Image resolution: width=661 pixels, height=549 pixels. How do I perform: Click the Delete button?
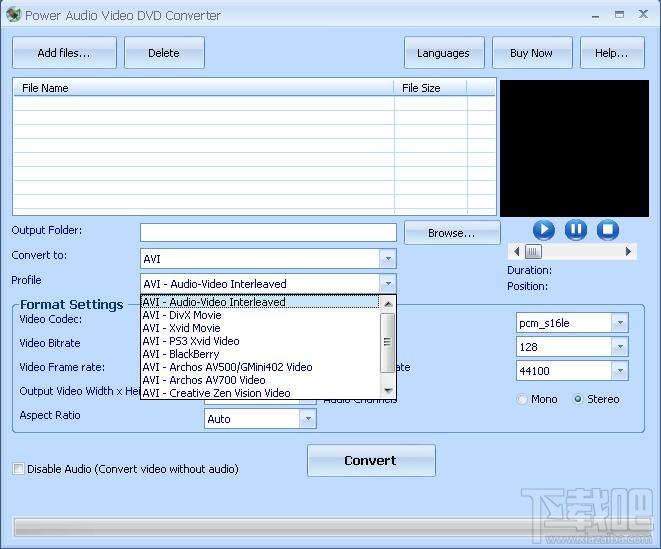(x=164, y=53)
